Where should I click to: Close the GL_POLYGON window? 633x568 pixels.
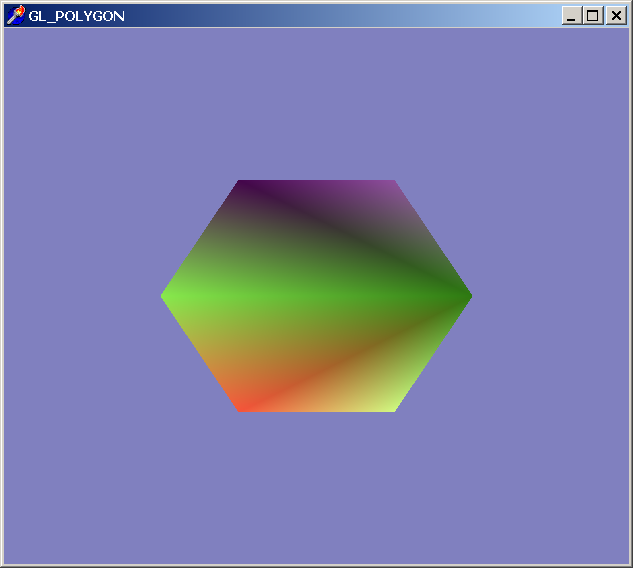pyautogui.click(x=616, y=16)
